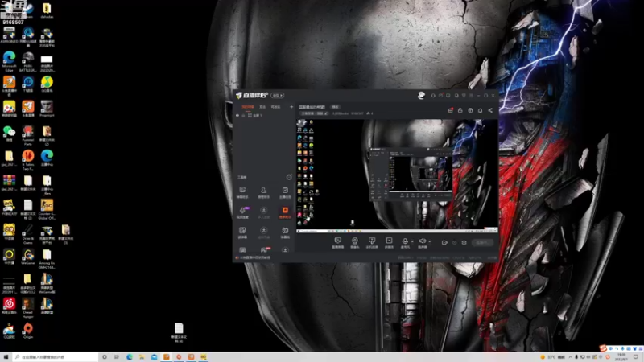This screenshot has width=644, height=362.
Task: Launch the Origin desktop shortcut
Action: click(x=28, y=330)
